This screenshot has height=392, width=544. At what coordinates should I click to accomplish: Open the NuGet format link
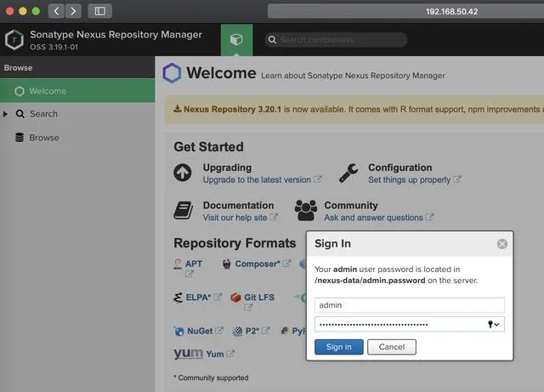(200, 331)
